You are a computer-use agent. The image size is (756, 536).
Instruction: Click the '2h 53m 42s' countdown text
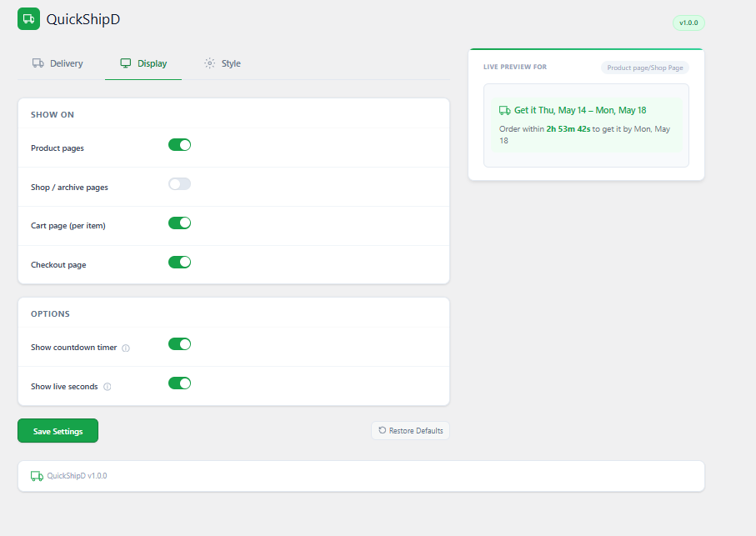[568, 128]
